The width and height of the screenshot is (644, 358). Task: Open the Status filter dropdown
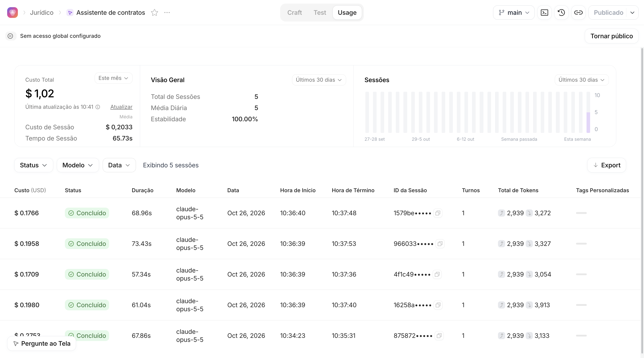pyautogui.click(x=34, y=165)
